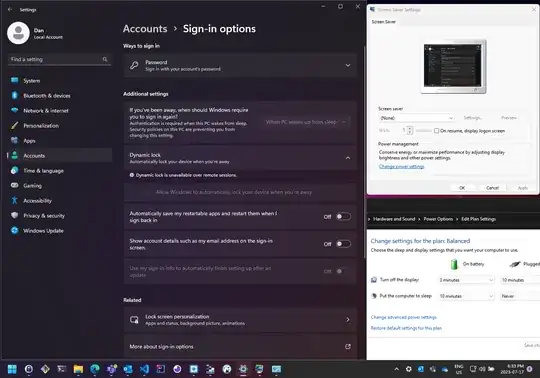Click the back arrow in Settings

(10, 10)
